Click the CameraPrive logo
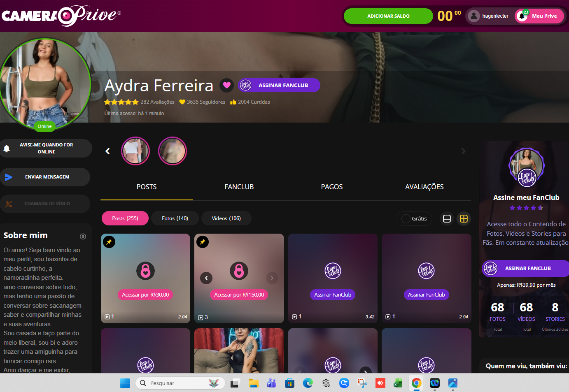This screenshot has height=392, width=569. pyautogui.click(x=61, y=16)
